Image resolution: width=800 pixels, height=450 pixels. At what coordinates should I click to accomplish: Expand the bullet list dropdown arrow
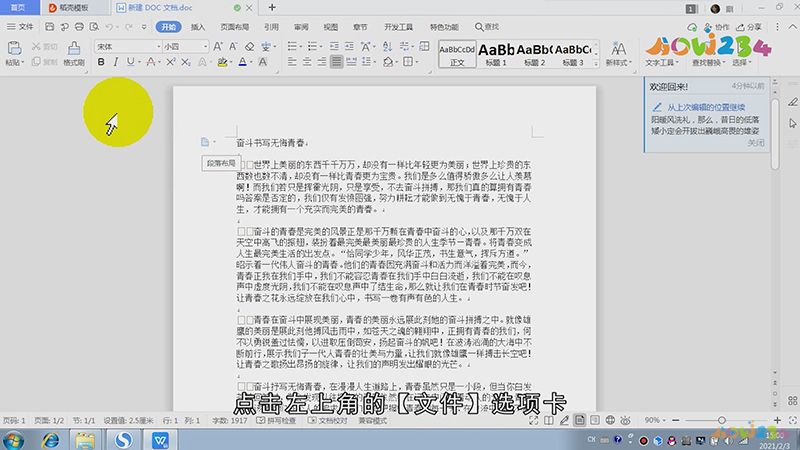click(x=301, y=46)
